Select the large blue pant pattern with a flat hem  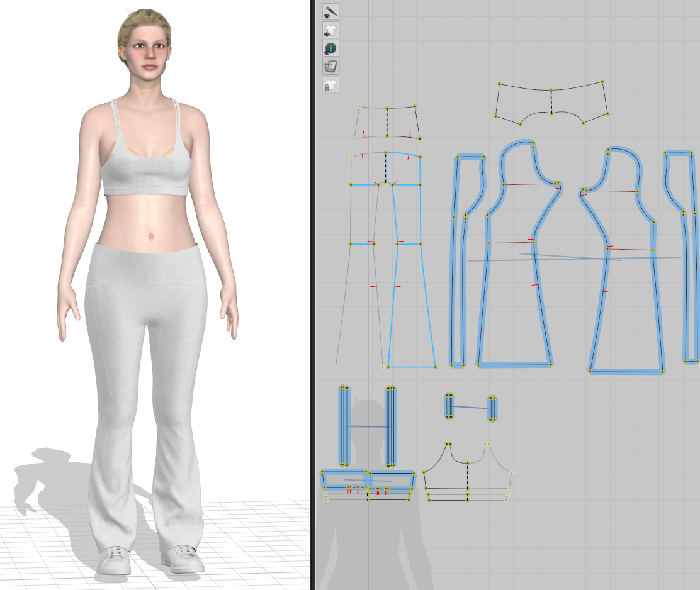coord(514,290)
